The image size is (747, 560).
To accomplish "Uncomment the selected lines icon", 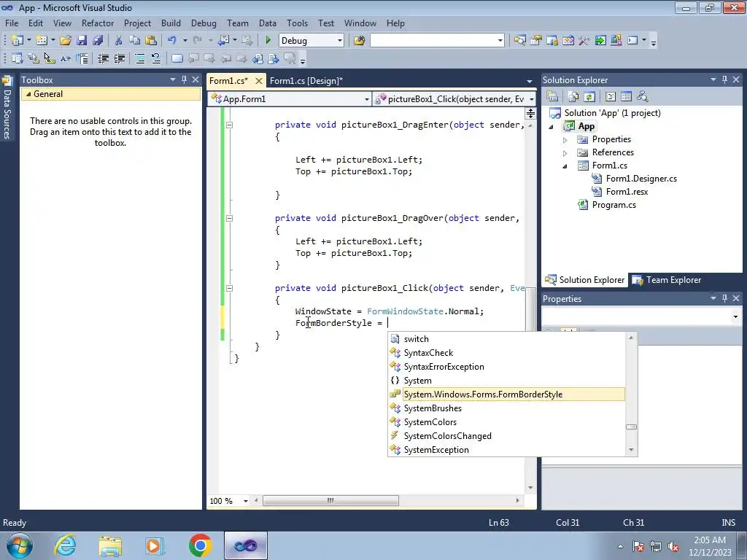I will [156, 58].
